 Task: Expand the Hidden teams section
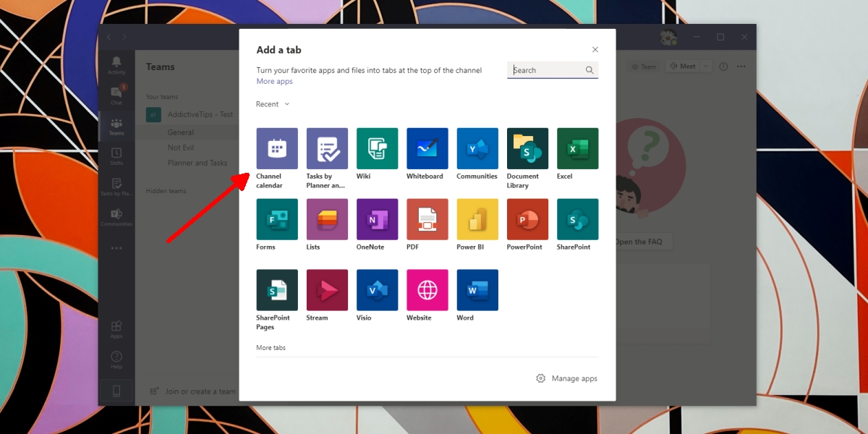[166, 191]
